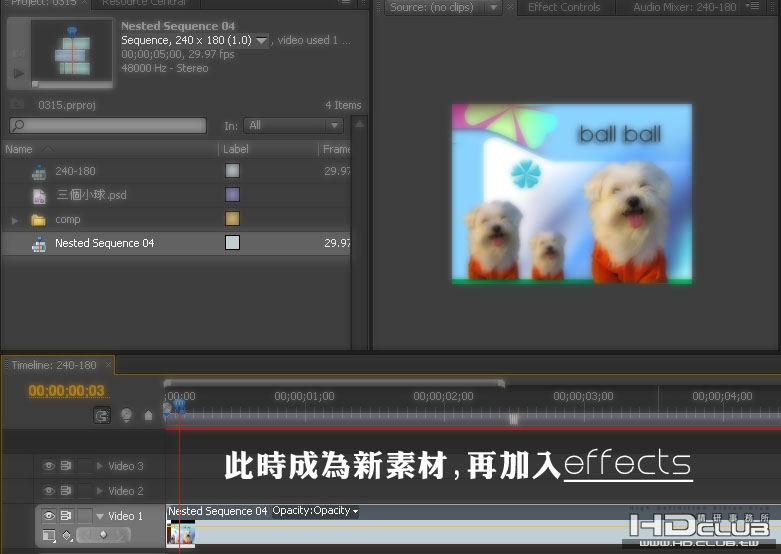Open the Source (no clips) dropdown
Screen dimensions: 781x554
point(494,7)
